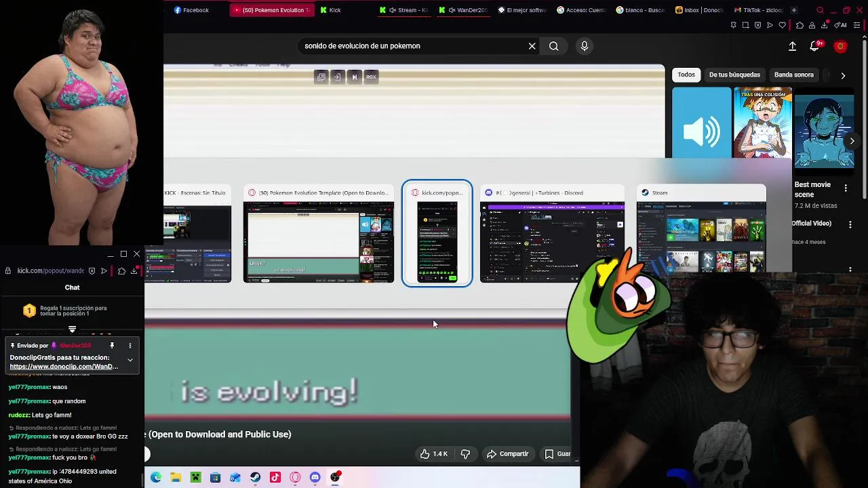Image resolution: width=868 pixels, height=488 pixels.
Task: Open browser downloads icon in toolbar
Action: (x=825, y=25)
